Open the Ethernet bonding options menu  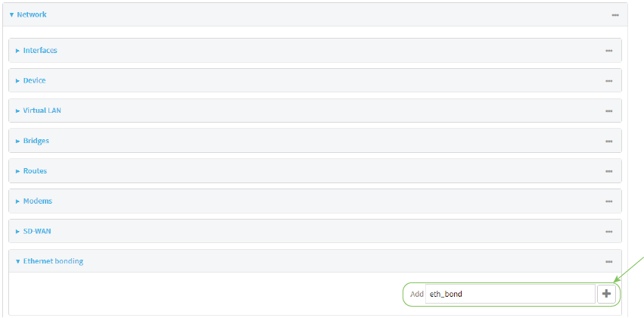point(608,262)
